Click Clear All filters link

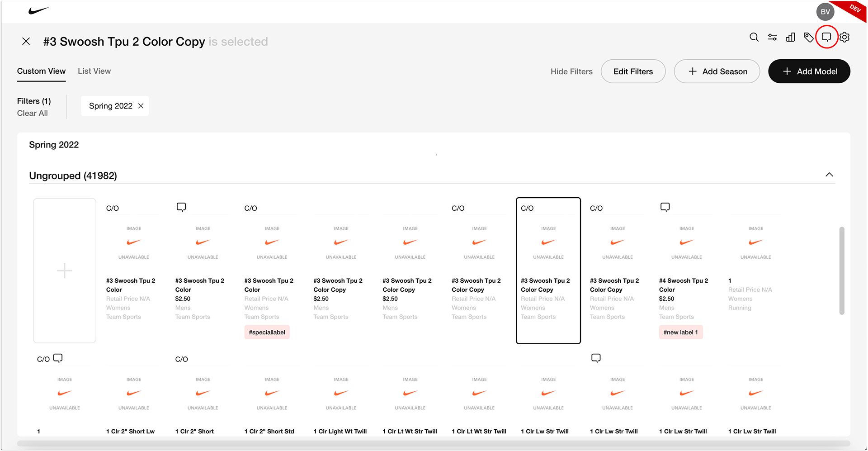[33, 113]
